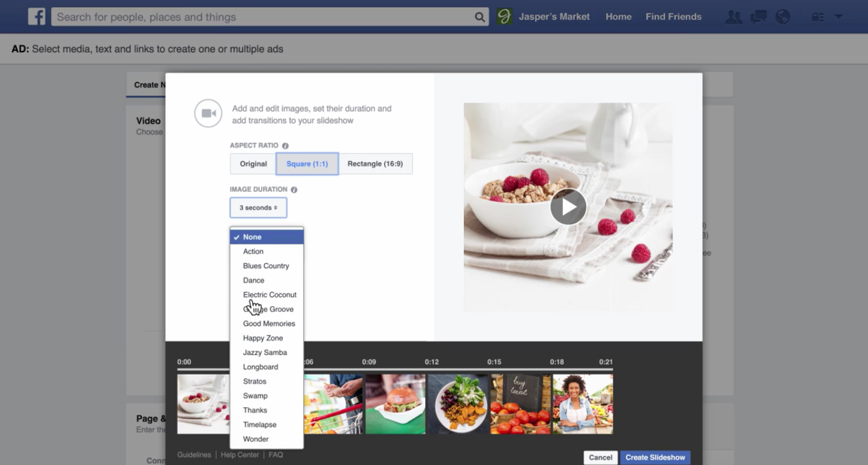The image size is (868, 465).
Task: Click the Cancel button
Action: [600, 457]
